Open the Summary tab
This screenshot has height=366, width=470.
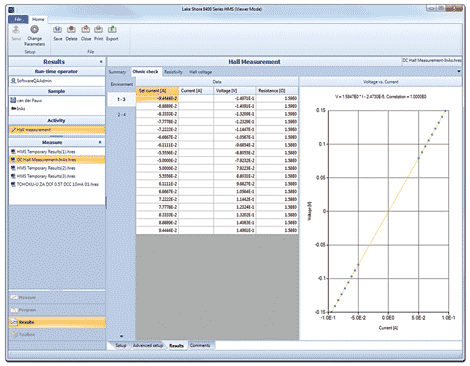point(117,72)
